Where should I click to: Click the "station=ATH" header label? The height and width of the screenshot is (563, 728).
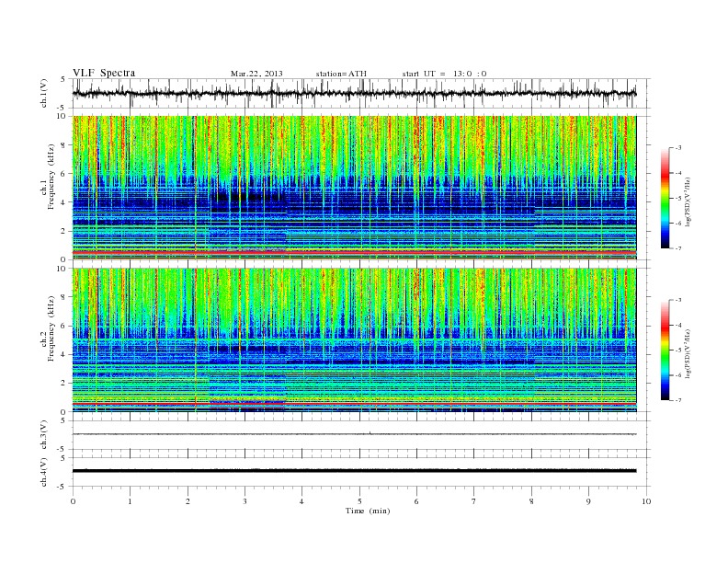(x=341, y=74)
